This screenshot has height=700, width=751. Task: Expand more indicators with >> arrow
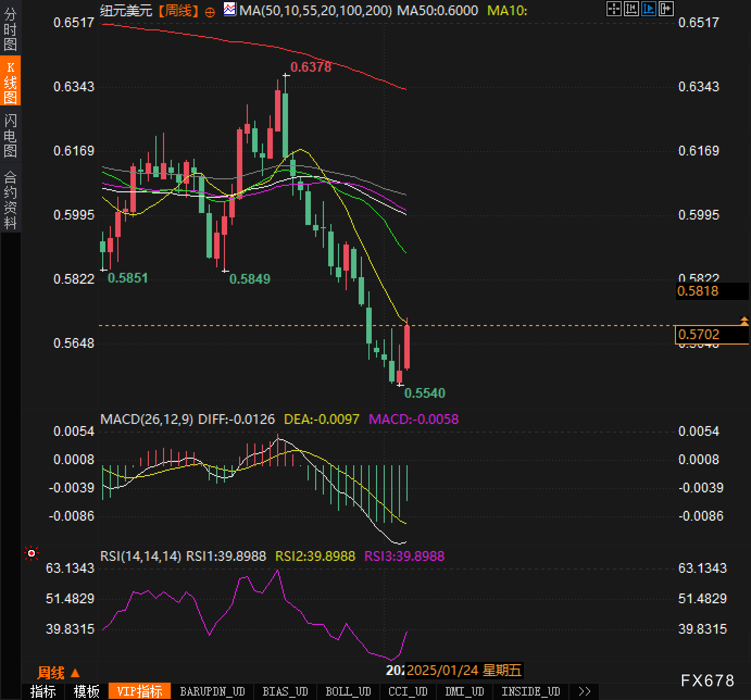point(585,691)
